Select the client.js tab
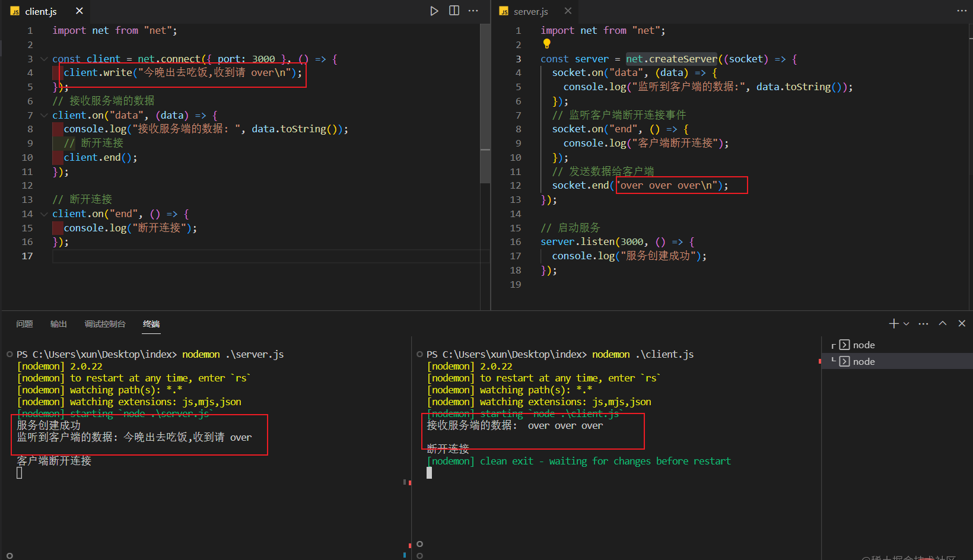Screen dimensions: 973x560 click(47, 11)
